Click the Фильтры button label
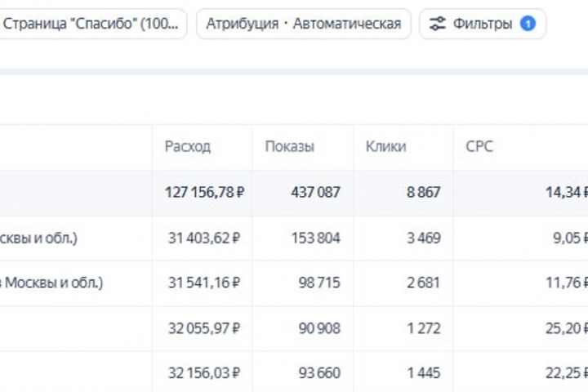Image resolution: width=588 pixels, height=392 pixels. pyautogui.click(x=483, y=24)
